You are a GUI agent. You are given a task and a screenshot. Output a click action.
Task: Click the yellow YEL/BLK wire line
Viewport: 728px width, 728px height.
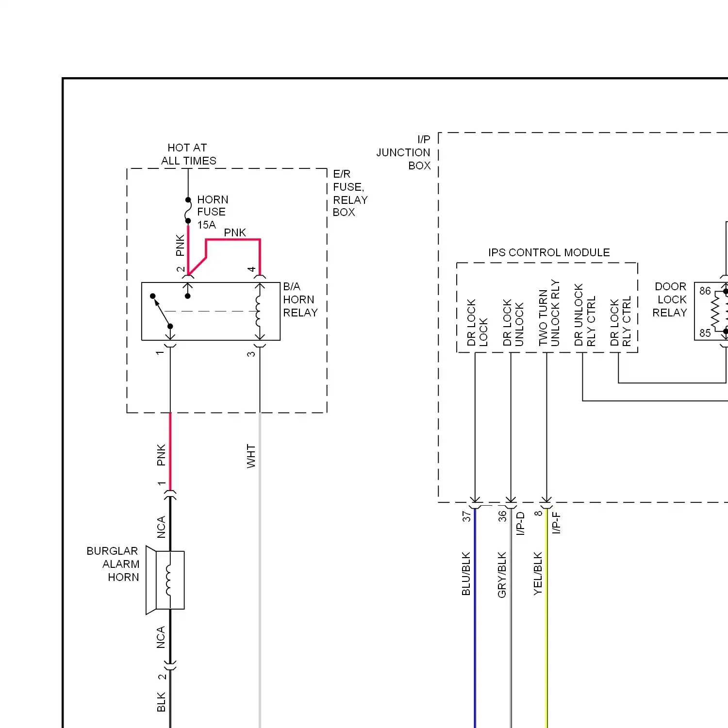point(546,617)
